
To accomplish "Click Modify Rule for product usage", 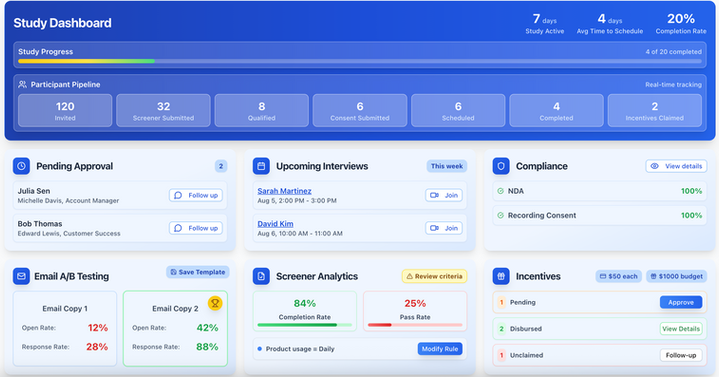I will [440, 349].
